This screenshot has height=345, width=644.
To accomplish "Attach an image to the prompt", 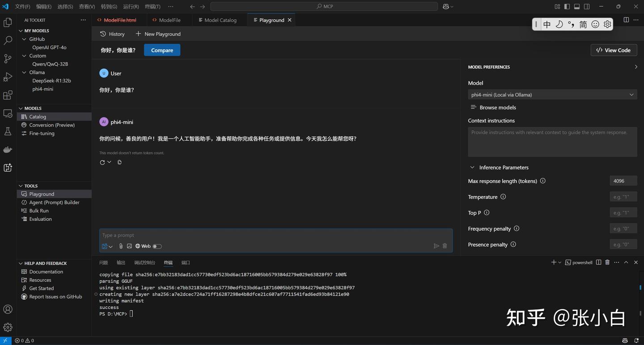I will pyautogui.click(x=129, y=246).
